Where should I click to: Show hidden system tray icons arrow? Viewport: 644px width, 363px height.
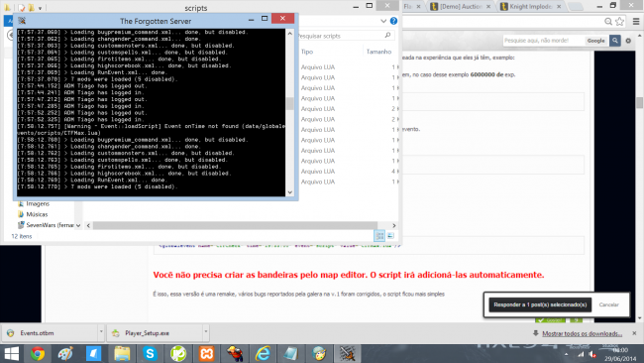(x=567, y=354)
